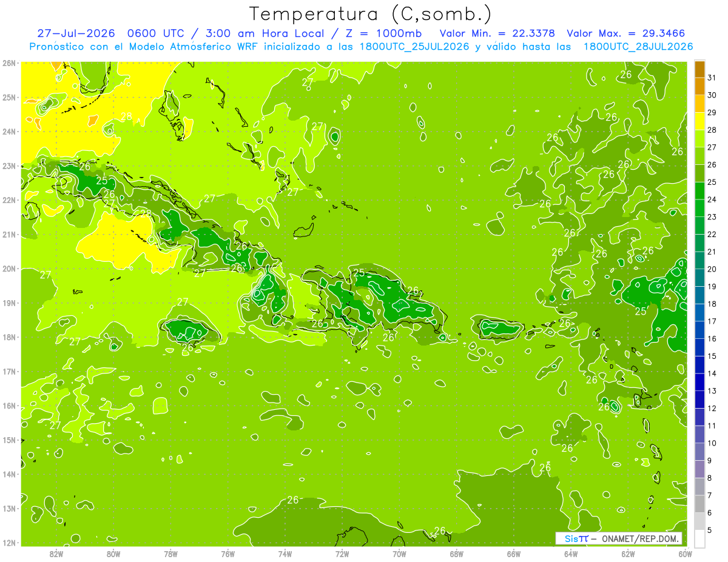
Task: Click longitude axis label "80W"
Action: pyautogui.click(x=113, y=554)
